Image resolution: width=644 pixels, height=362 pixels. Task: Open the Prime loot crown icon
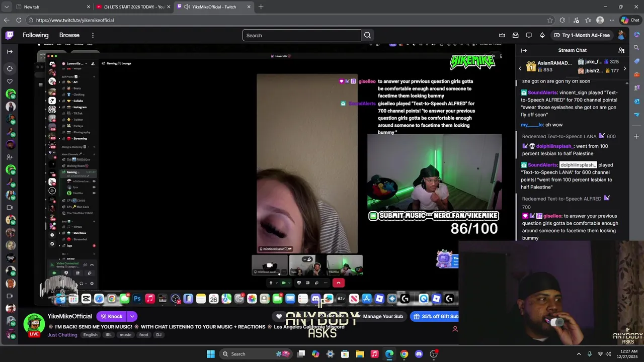pos(502,35)
